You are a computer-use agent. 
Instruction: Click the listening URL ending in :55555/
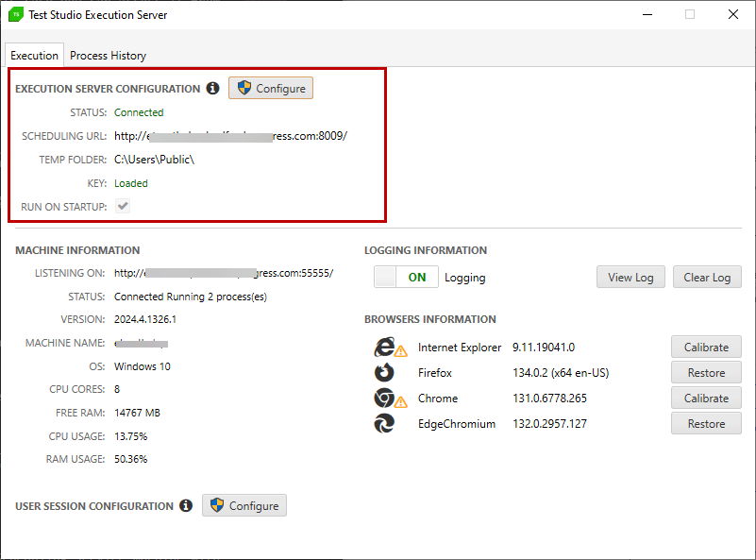point(224,273)
